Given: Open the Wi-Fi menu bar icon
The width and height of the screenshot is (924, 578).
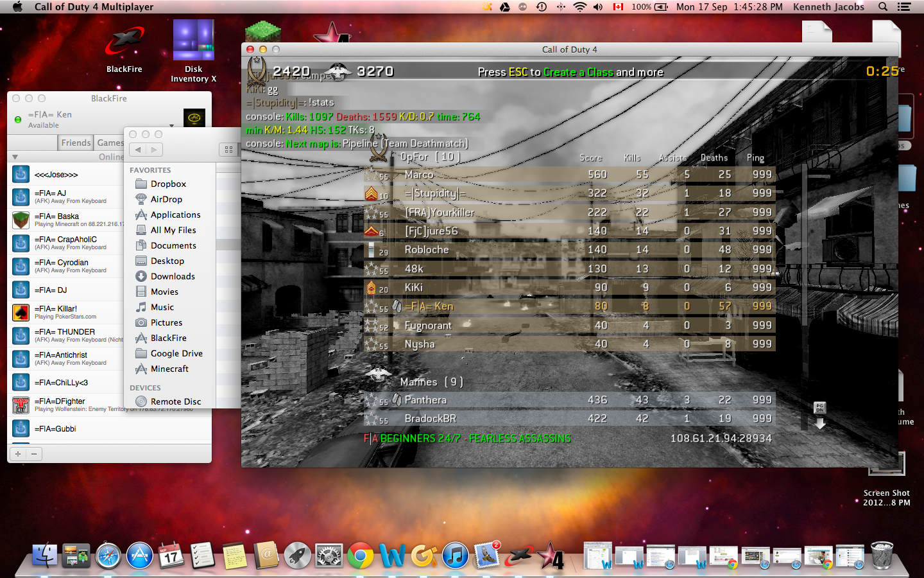Looking at the screenshot, I should click(x=580, y=7).
